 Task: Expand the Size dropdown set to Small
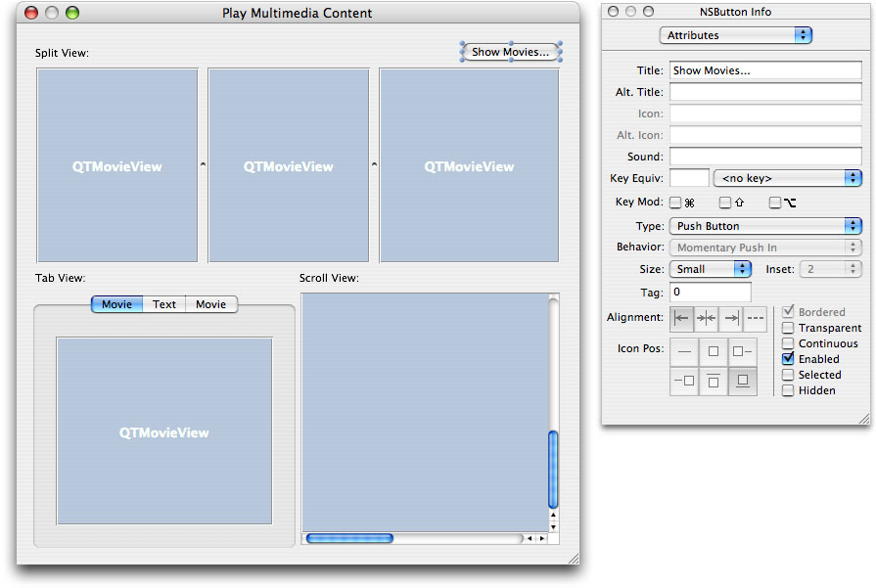pos(711,269)
